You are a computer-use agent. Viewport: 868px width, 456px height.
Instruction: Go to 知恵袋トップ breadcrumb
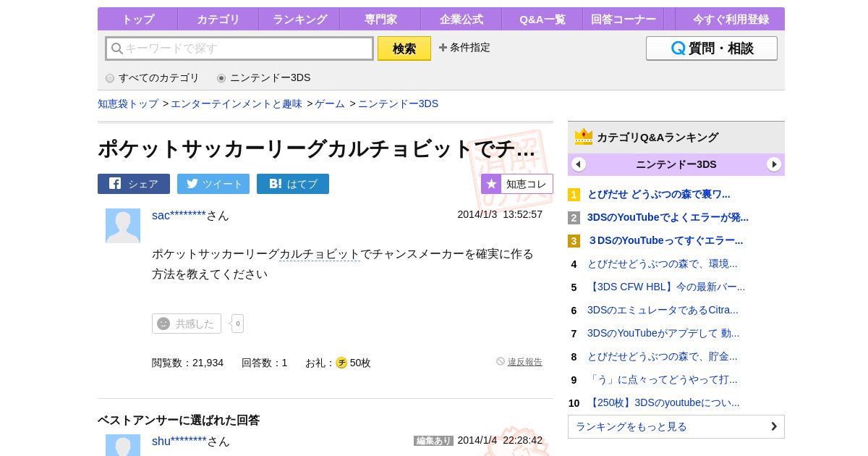[128, 104]
